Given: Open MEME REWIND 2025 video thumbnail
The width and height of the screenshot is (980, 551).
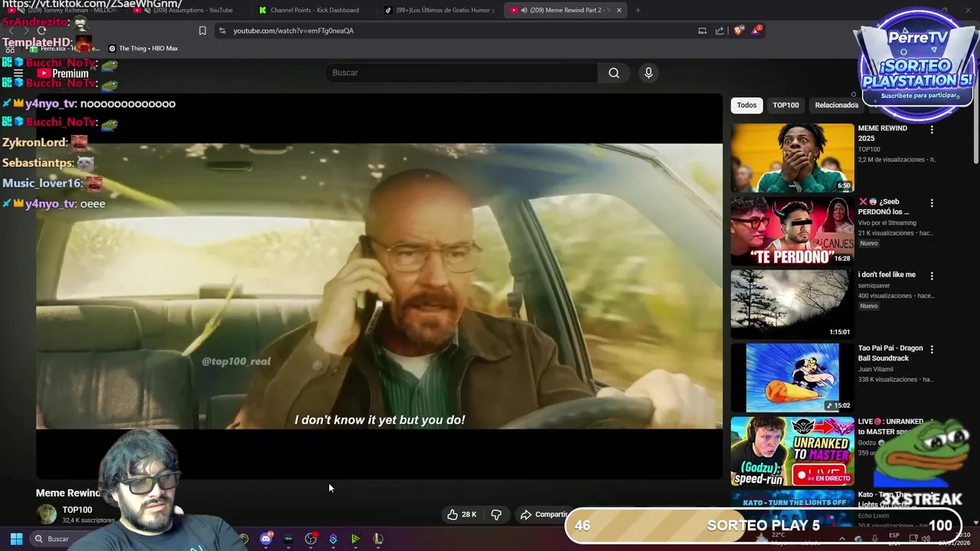Looking at the screenshot, I should [792, 158].
